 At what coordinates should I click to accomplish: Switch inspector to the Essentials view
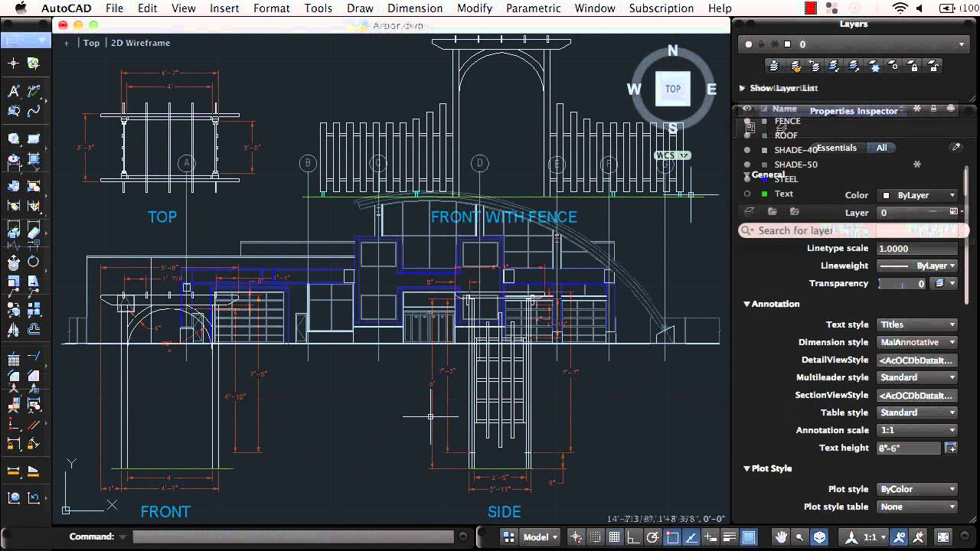click(x=836, y=148)
